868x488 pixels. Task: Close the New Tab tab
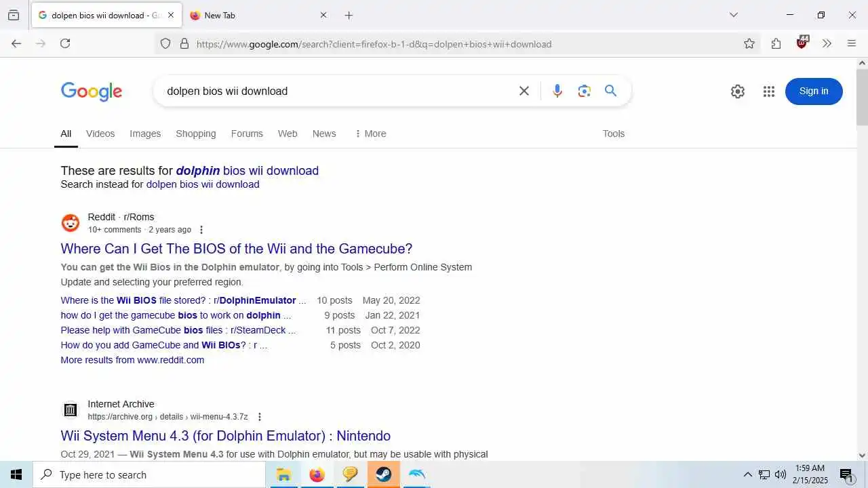323,15
